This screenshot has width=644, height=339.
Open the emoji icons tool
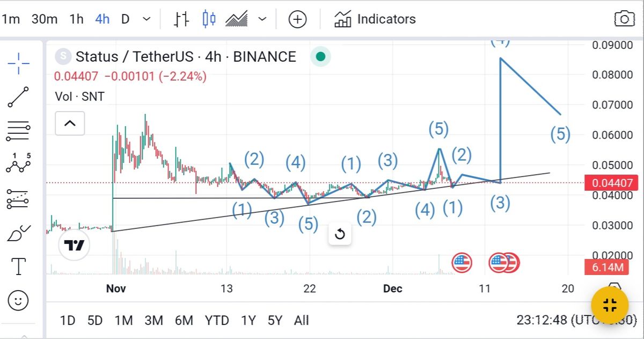[19, 300]
